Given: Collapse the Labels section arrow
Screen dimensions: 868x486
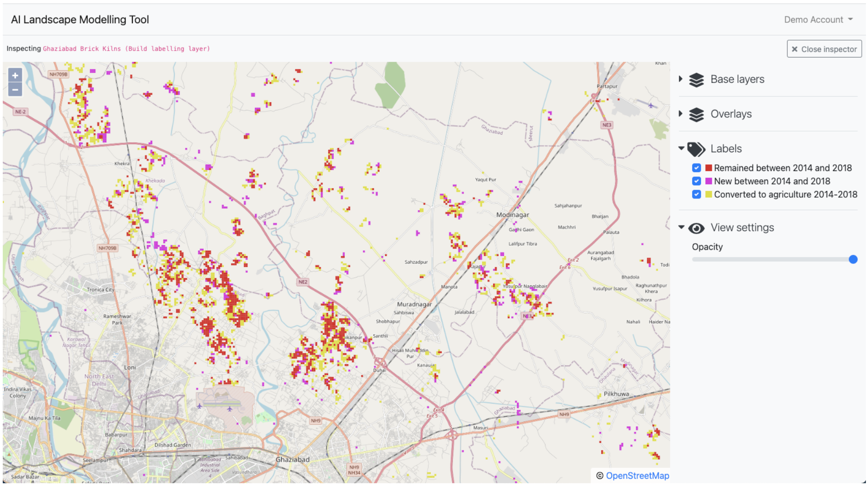Looking at the screenshot, I should [681, 148].
